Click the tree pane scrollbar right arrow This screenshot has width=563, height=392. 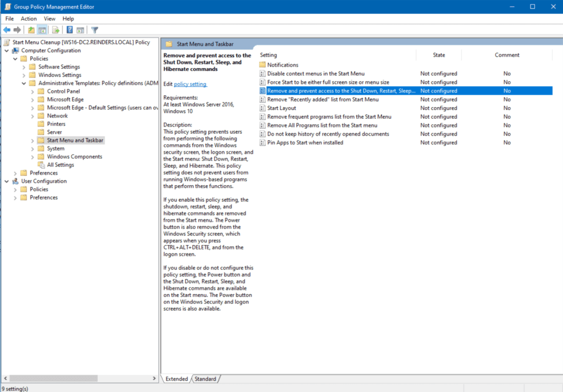coord(154,378)
